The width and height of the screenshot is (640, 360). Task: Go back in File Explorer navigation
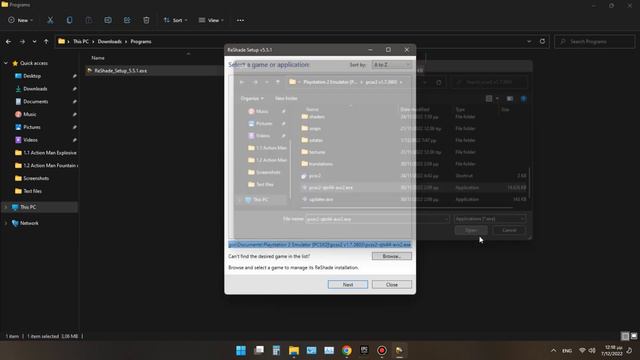click(9, 42)
